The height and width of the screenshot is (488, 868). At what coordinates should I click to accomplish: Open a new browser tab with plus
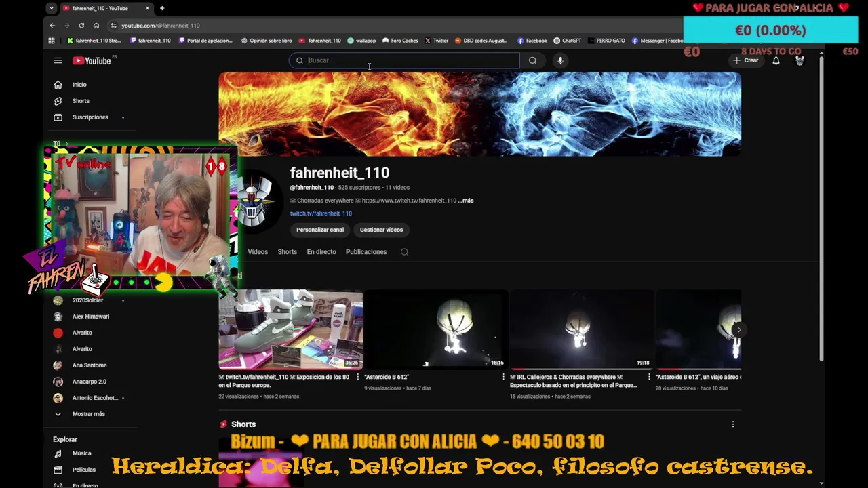(162, 8)
